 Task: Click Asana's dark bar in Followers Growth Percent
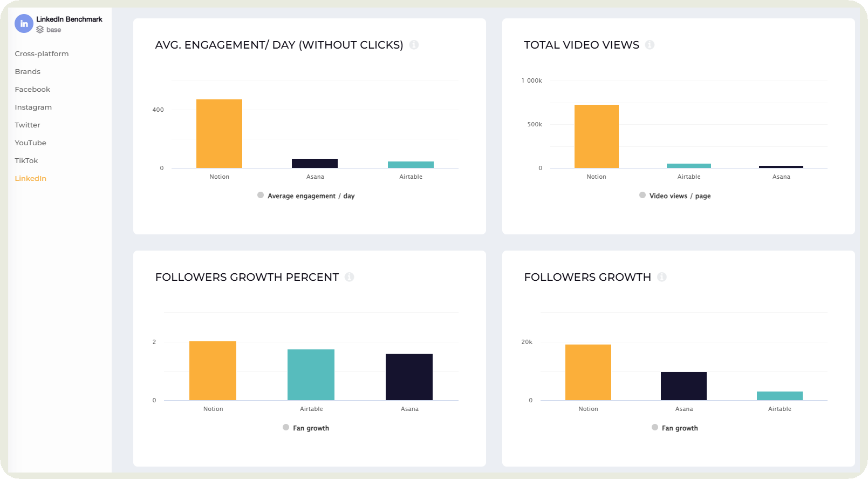[409, 377]
